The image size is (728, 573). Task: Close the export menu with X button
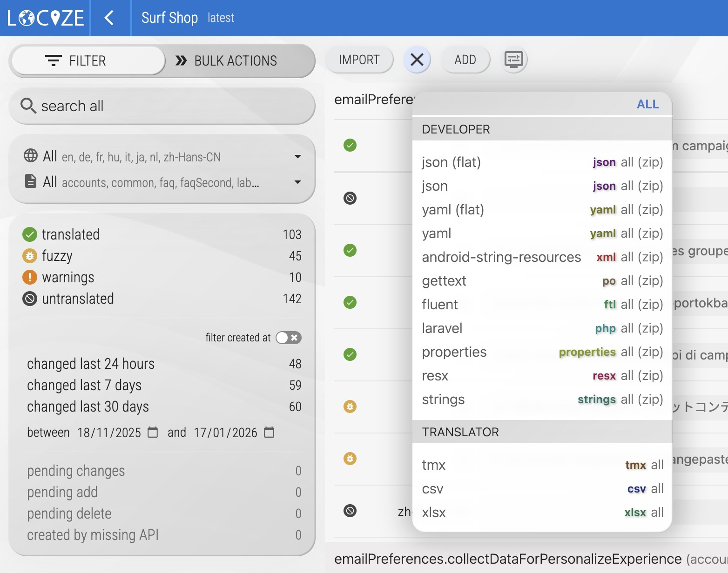point(417,60)
